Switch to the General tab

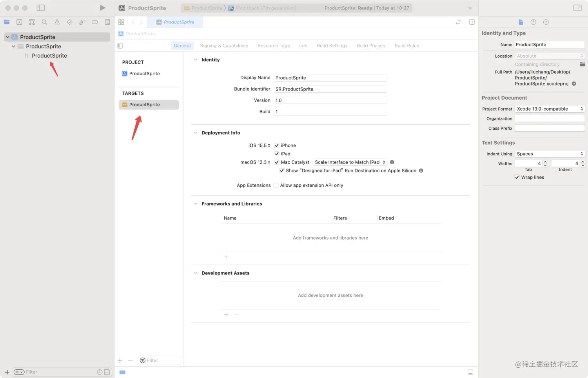pyautogui.click(x=182, y=46)
